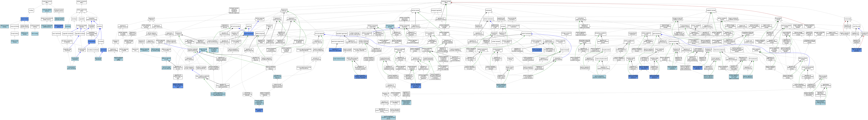
Task: Select the blue mitochondrion node
Action: click(x=92, y=42)
